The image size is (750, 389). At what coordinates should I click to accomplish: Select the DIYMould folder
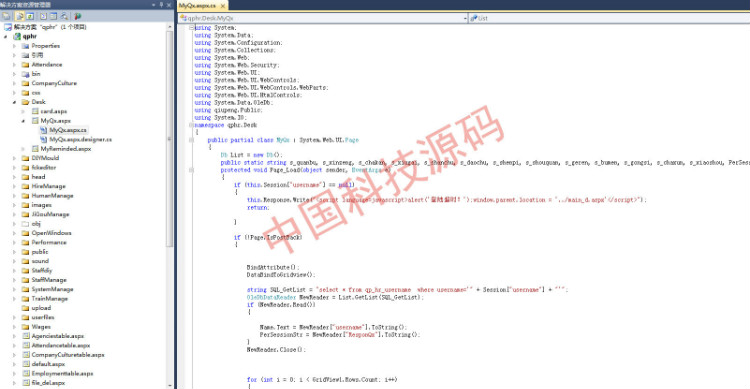[45, 158]
